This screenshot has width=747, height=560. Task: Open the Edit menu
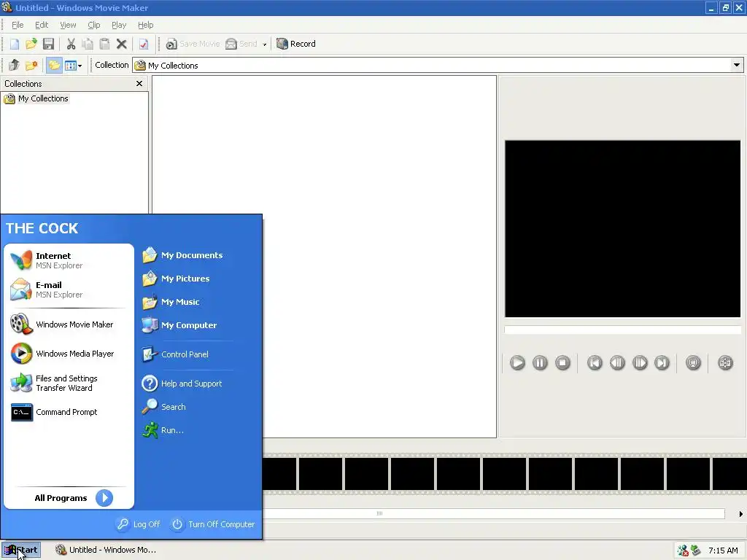click(42, 25)
